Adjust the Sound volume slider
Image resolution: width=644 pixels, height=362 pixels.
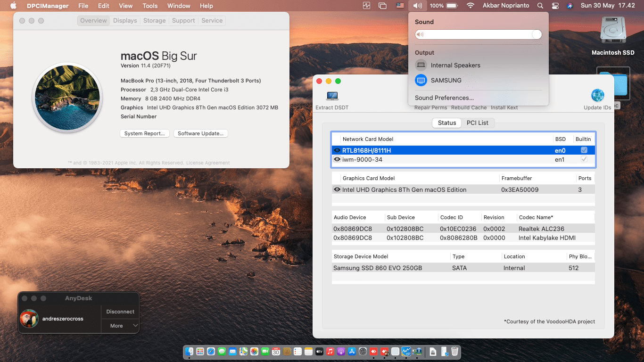click(x=478, y=34)
